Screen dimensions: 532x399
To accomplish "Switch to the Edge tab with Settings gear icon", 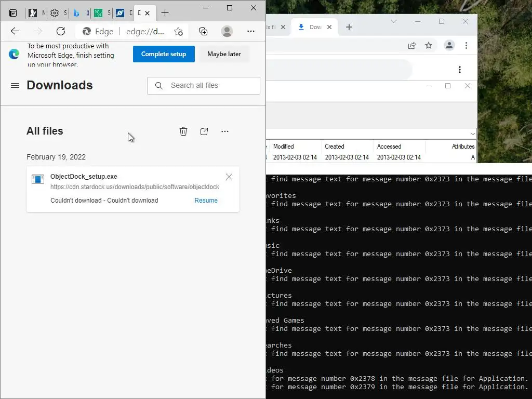I will (54, 13).
